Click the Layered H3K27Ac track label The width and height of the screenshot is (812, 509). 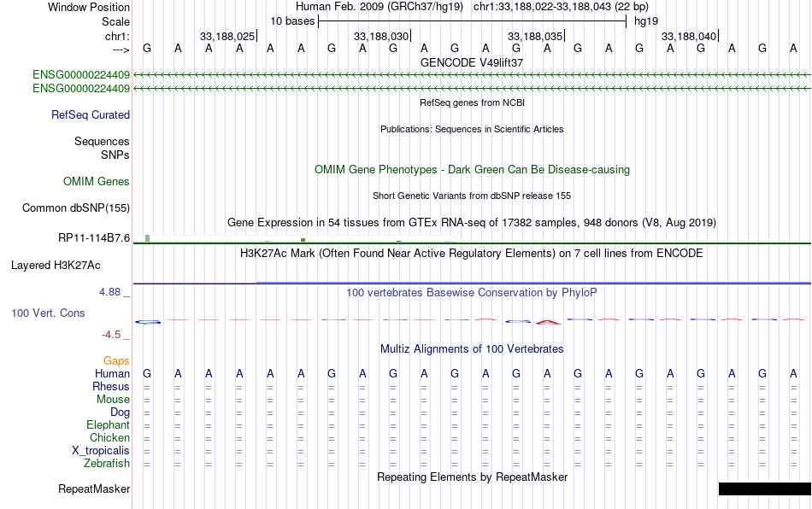click(56, 266)
